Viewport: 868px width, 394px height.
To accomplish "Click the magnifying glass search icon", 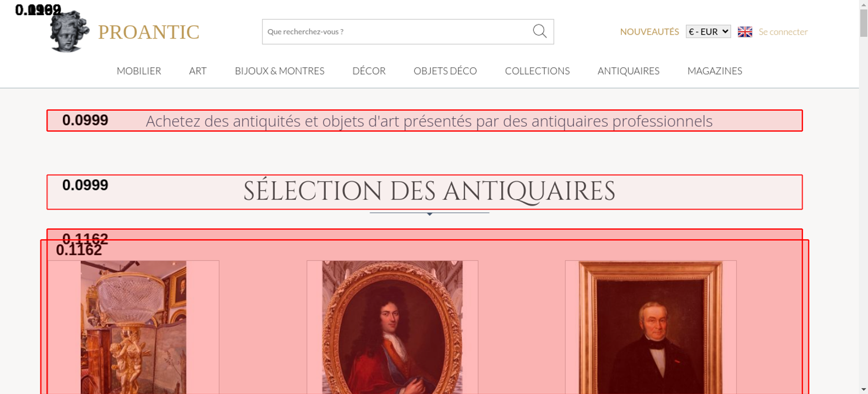I will pyautogui.click(x=539, y=31).
